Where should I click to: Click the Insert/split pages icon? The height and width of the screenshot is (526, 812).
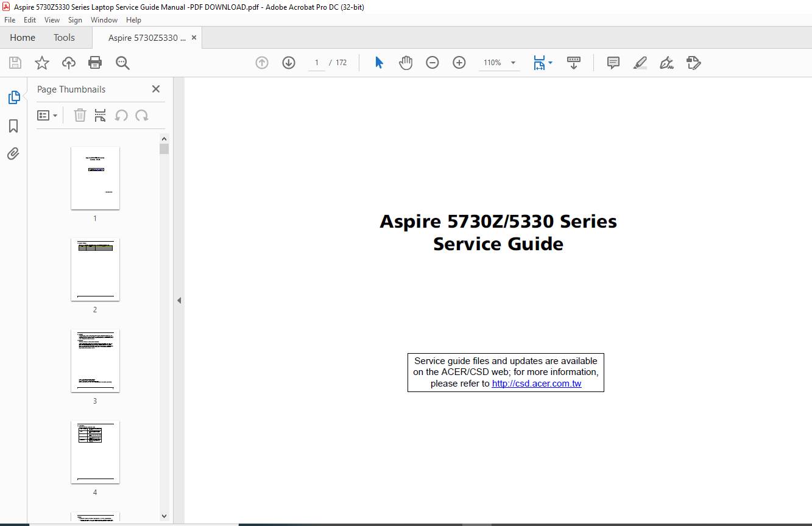[x=101, y=115]
